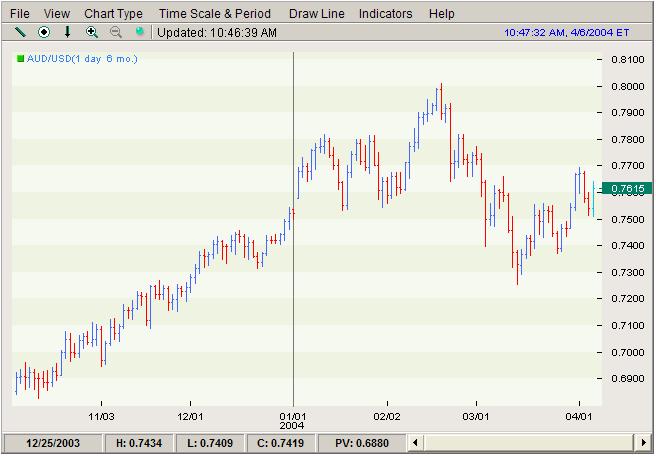Zoom out of the chart
The width and height of the screenshot is (656, 456).
(116, 32)
